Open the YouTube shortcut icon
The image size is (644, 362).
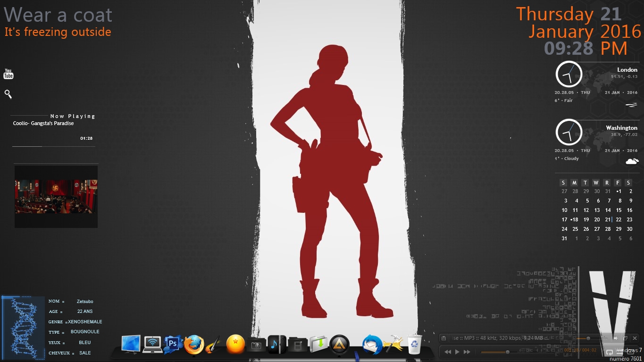[x=8, y=74]
